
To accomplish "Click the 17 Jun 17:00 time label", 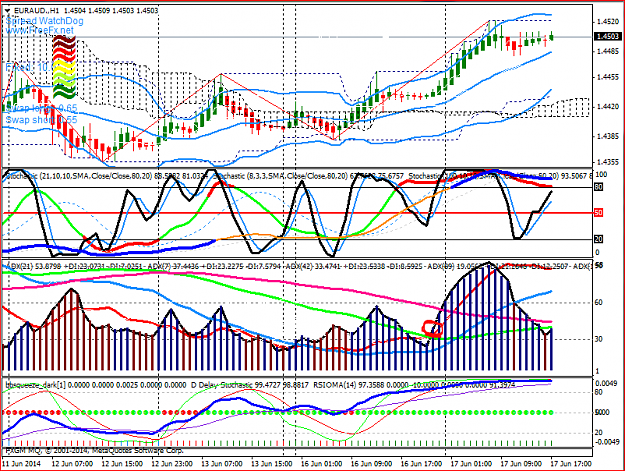I will point(571,464).
